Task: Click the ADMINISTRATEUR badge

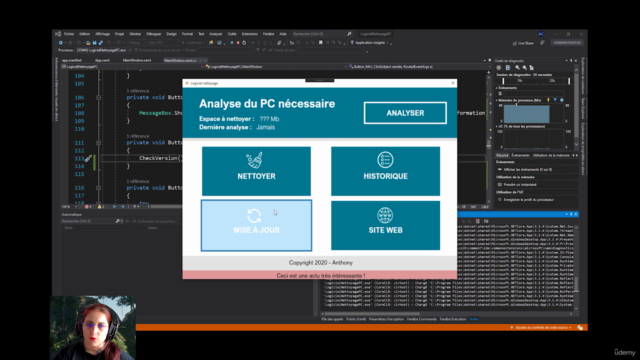Action: [567, 42]
